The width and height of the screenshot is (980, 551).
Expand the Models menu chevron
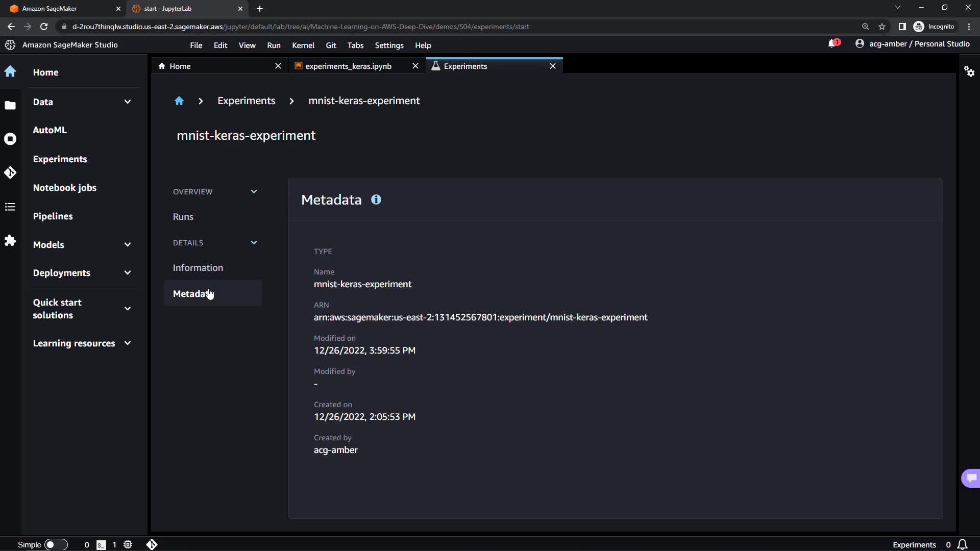point(127,244)
